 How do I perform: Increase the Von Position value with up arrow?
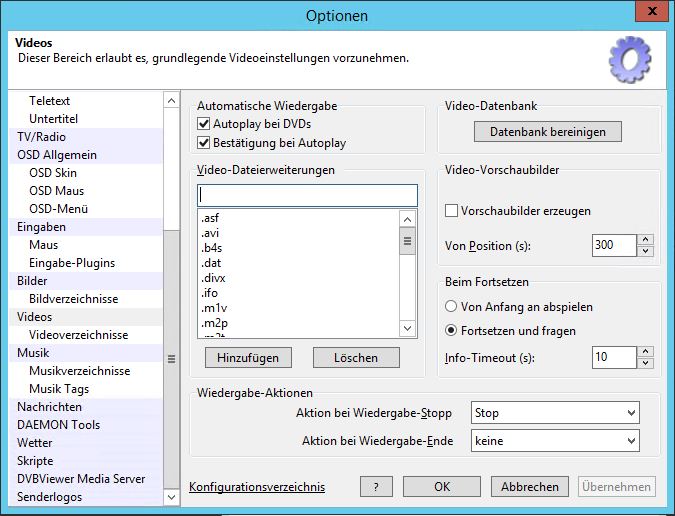(x=645, y=240)
